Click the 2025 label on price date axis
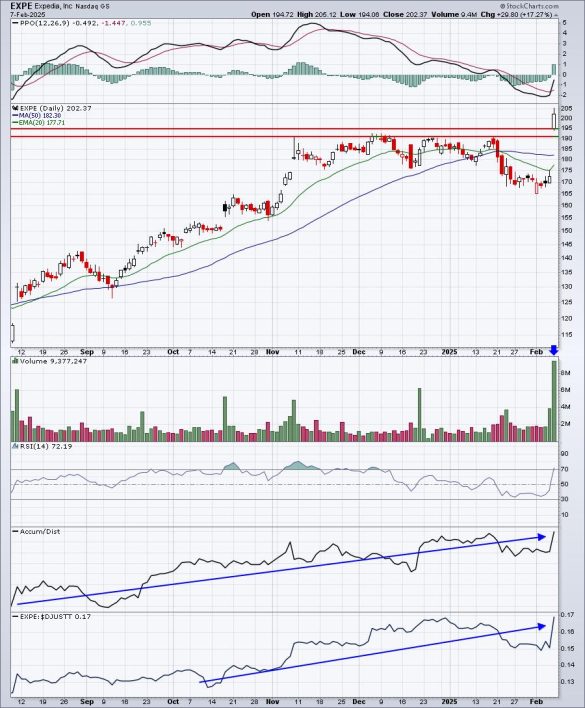The image size is (585, 708). click(x=450, y=352)
